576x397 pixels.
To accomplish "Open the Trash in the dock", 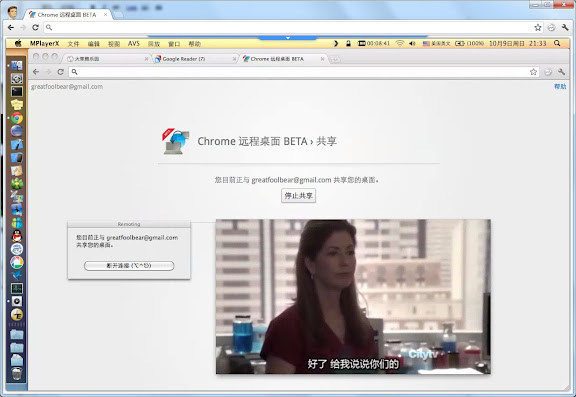I will pos(17,373).
